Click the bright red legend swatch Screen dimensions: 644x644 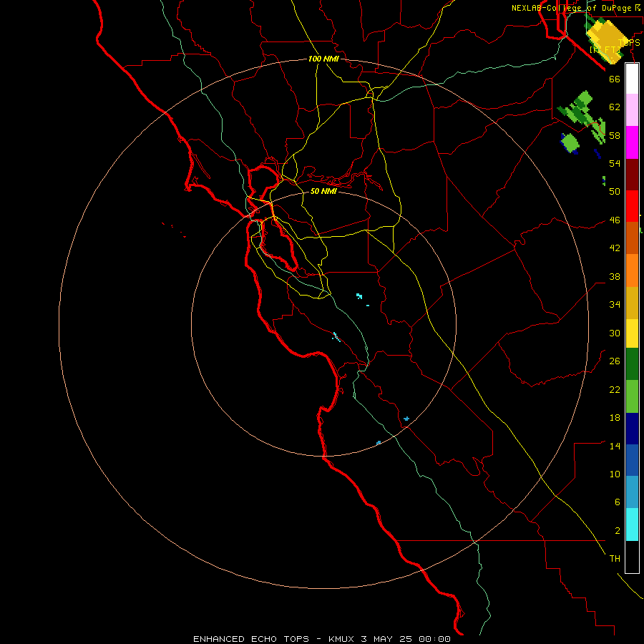pyautogui.click(x=632, y=206)
